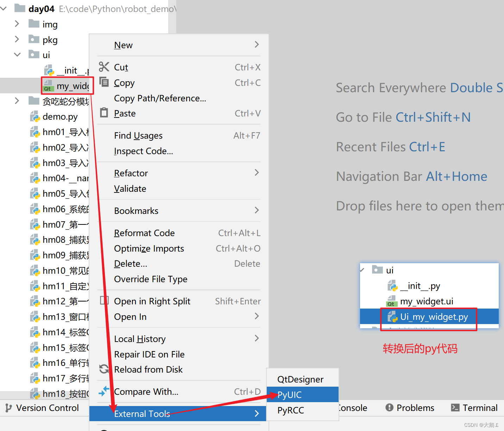Click the 'Go to File' hint text
Viewport: 504px width, 431px height.
tap(364, 117)
